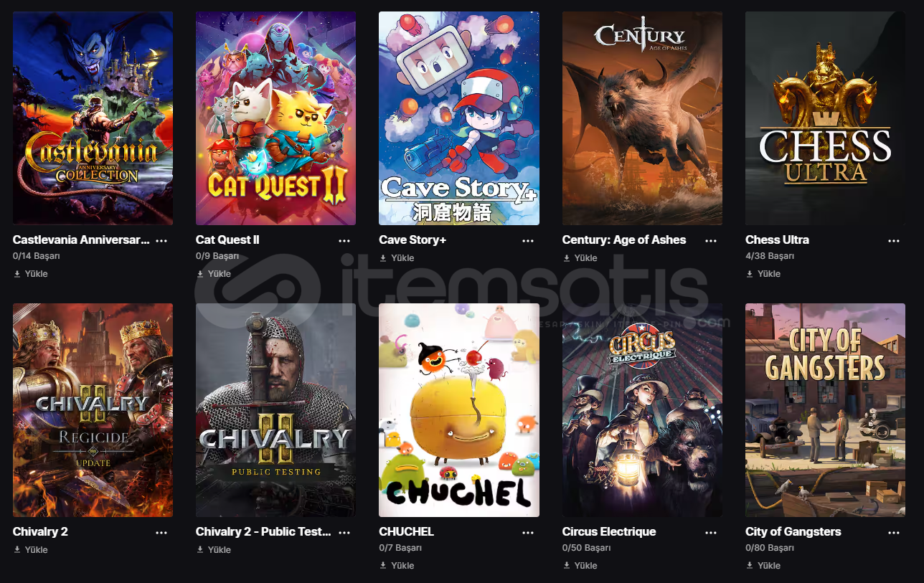
Task: Click the Castlevania Anniversary title text
Action: [81, 240]
